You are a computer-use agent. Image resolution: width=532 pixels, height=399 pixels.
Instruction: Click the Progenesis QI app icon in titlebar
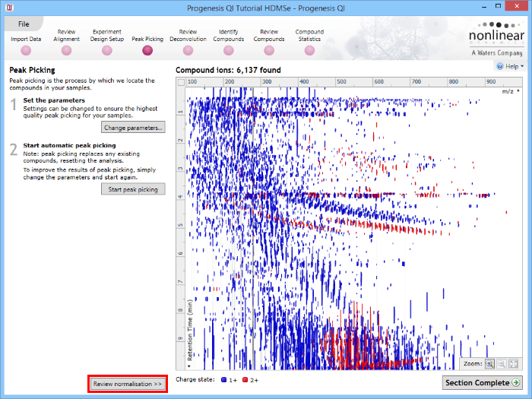coord(9,8)
